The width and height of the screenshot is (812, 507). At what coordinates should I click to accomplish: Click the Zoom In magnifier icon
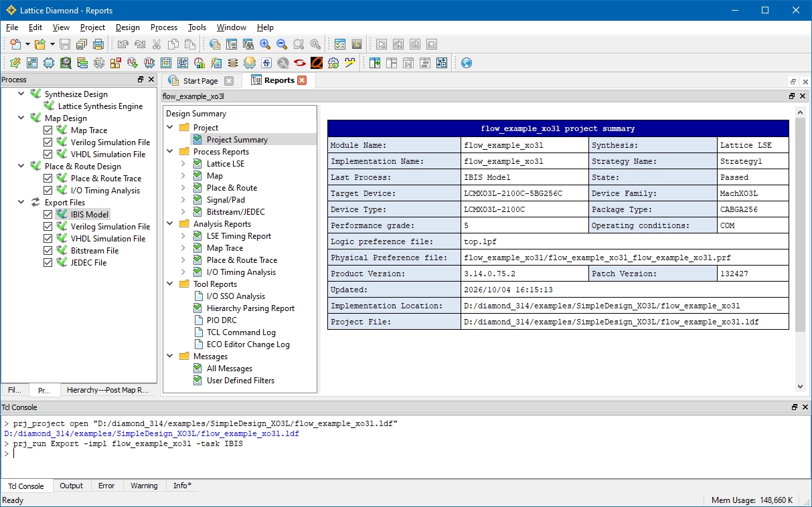point(265,44)
